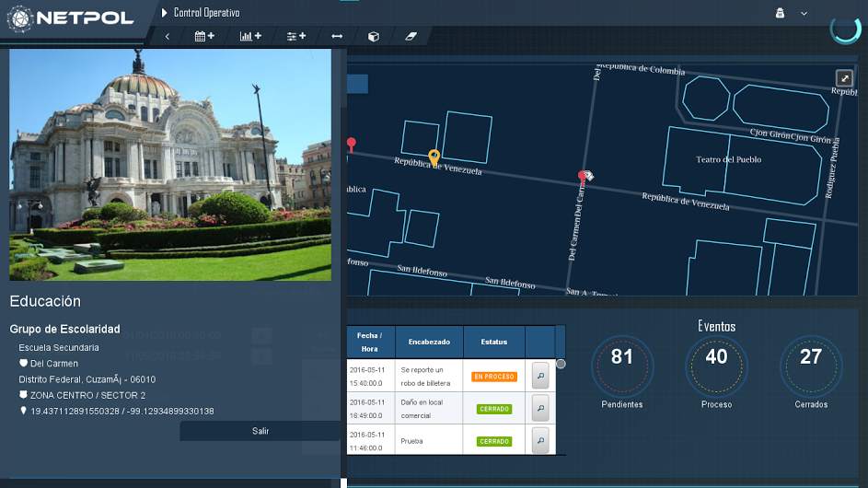The width and height of the screenshot is (868, 488).
Task: Sort by Estatus column header
Action: click(x=493, y=343)
